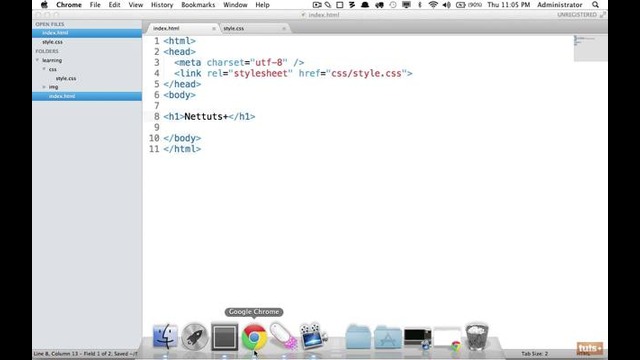Close the style.css tab
Screen dimensions: 640x360
(284, 29)
